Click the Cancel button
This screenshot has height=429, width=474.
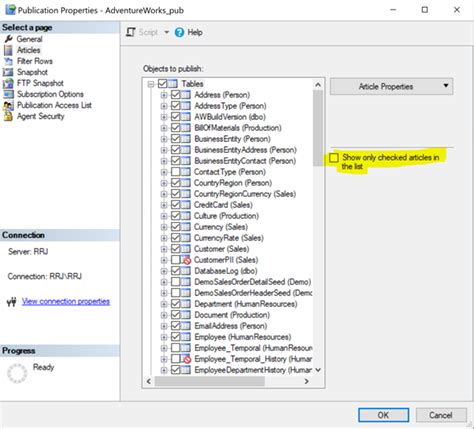click(x=441, y=415)
